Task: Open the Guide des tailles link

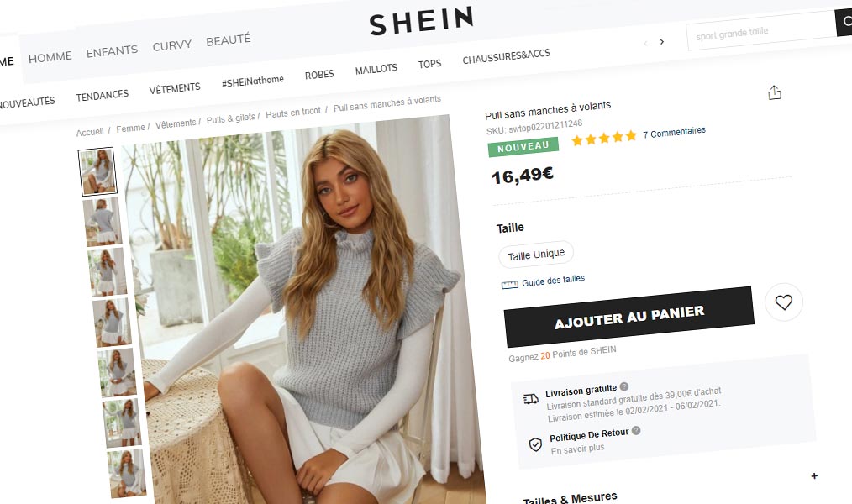Action: pos(553,281)
